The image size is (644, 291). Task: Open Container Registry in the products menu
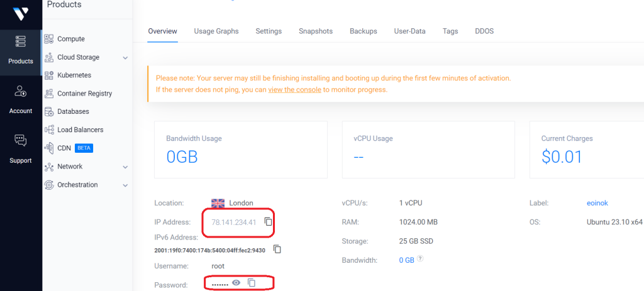pyautogui.click(x=85, y=93)
